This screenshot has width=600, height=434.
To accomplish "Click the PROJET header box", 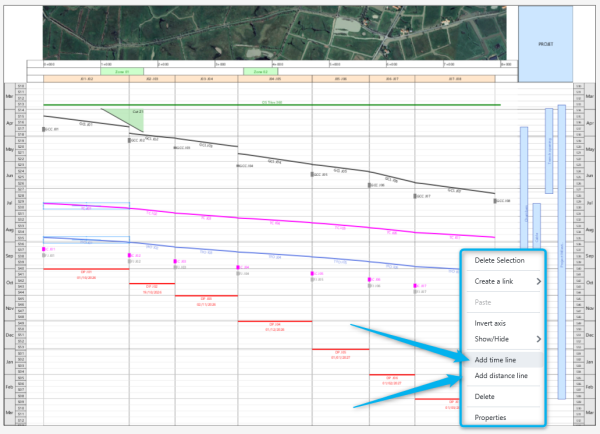I will (545, 44).
